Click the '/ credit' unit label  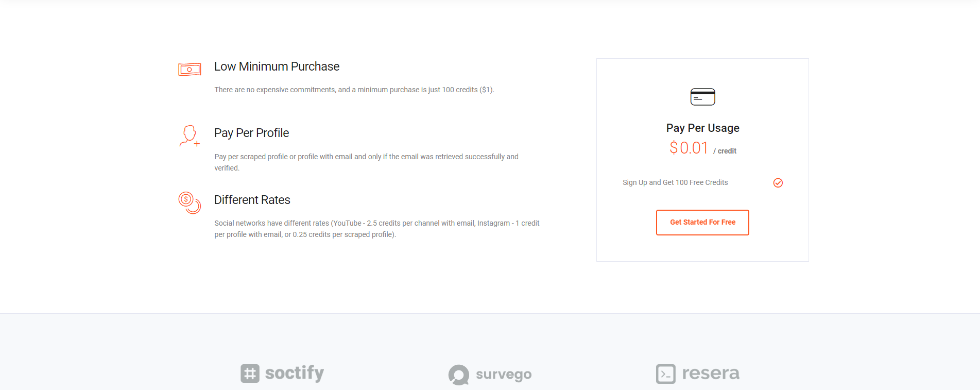(725, 151)
